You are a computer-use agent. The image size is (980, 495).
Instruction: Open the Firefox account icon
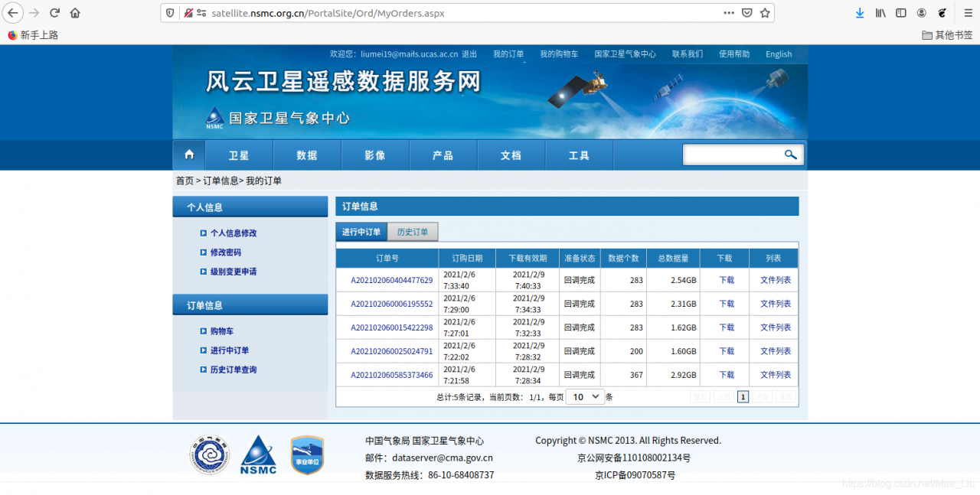pos(922,13)
